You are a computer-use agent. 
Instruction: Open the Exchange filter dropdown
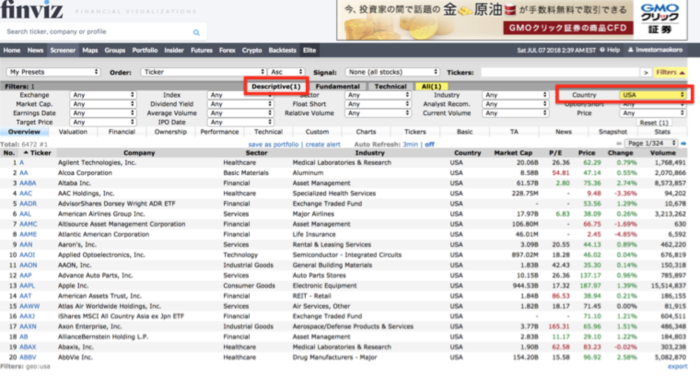(x=102, y=95)
